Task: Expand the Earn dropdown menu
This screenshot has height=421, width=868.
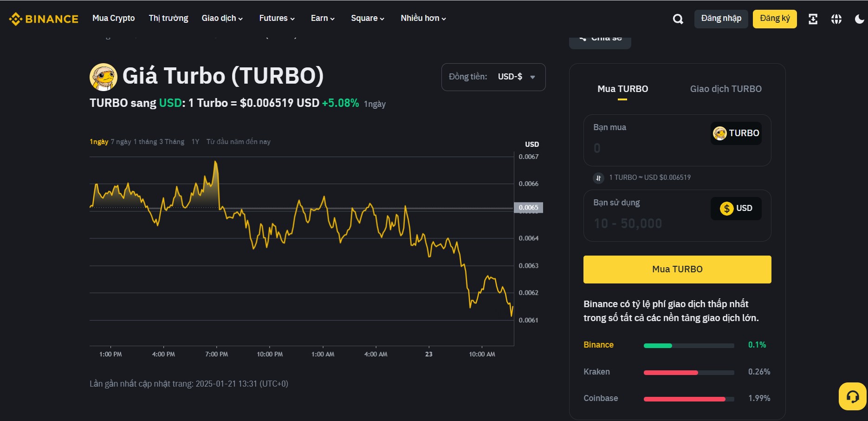Action: (x=323, y=18)
